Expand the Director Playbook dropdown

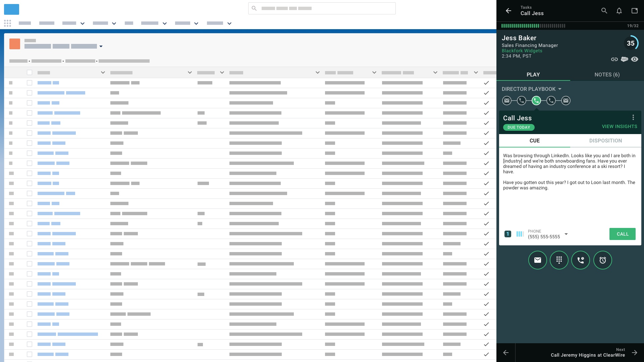[x=532, y=89]
